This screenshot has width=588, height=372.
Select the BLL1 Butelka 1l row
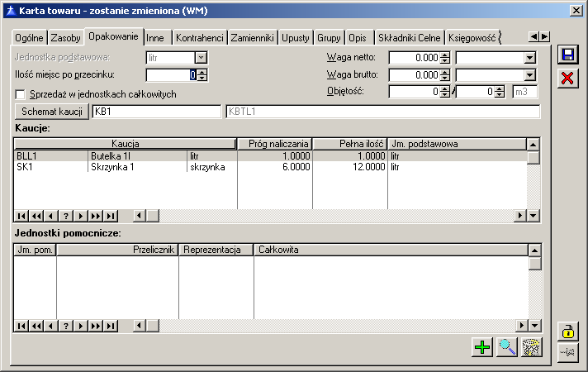coord(270,155)
